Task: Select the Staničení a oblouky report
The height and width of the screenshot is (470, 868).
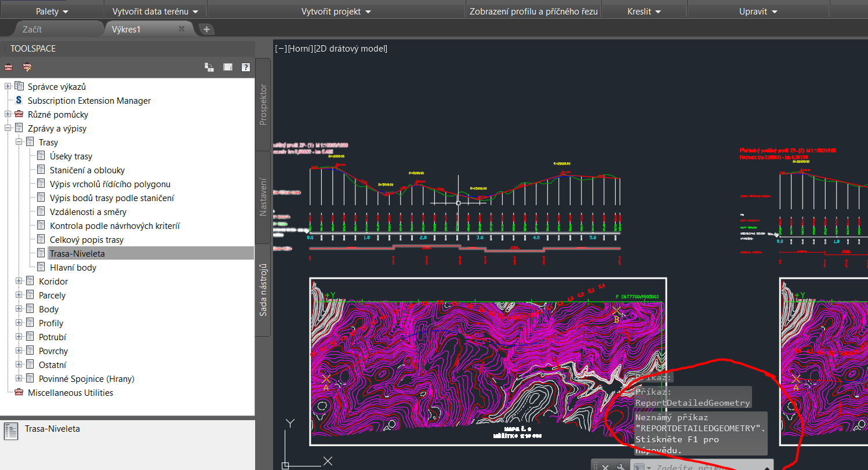Action: [87, 170]
